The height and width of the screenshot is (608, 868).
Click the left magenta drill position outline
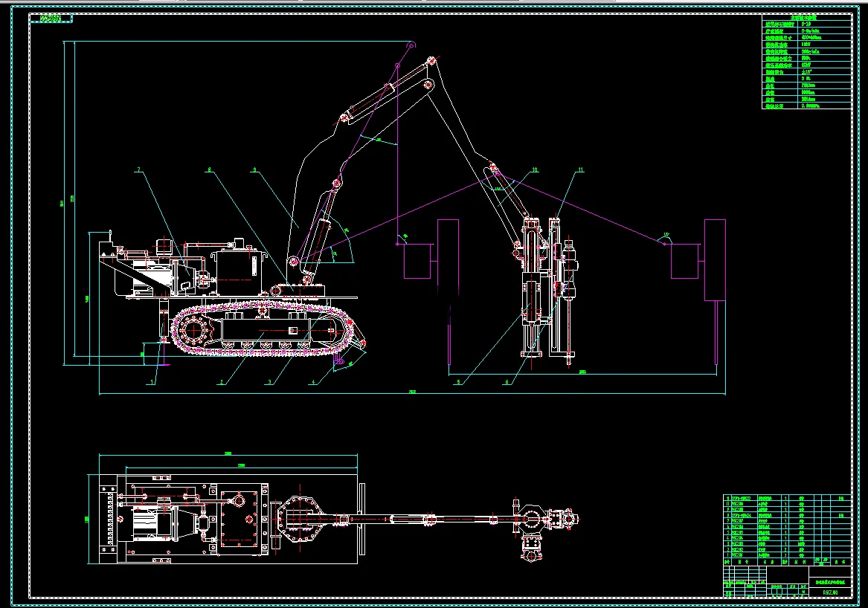[431, 250]
